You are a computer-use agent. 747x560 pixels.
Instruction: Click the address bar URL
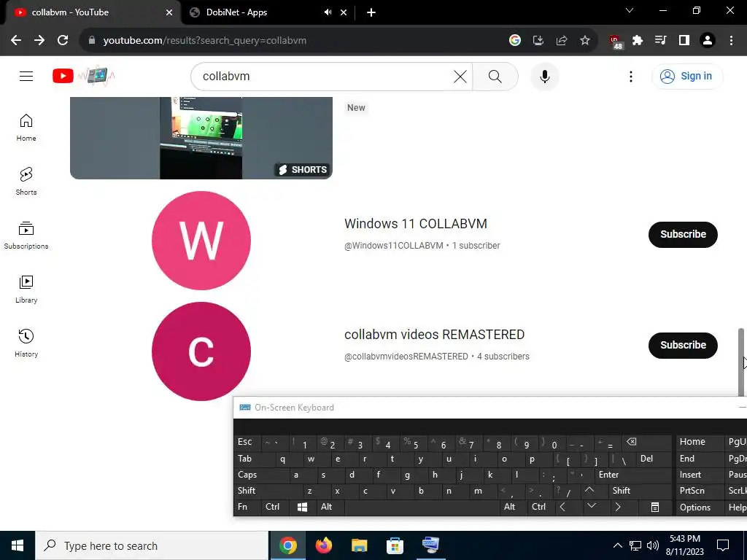[205, 41]
